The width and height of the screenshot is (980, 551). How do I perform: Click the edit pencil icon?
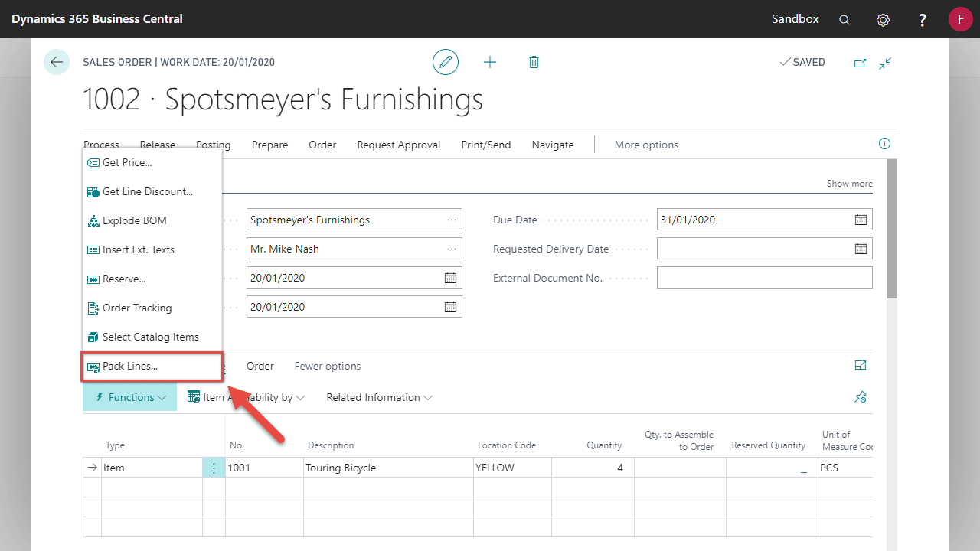[x=446, y=62]
